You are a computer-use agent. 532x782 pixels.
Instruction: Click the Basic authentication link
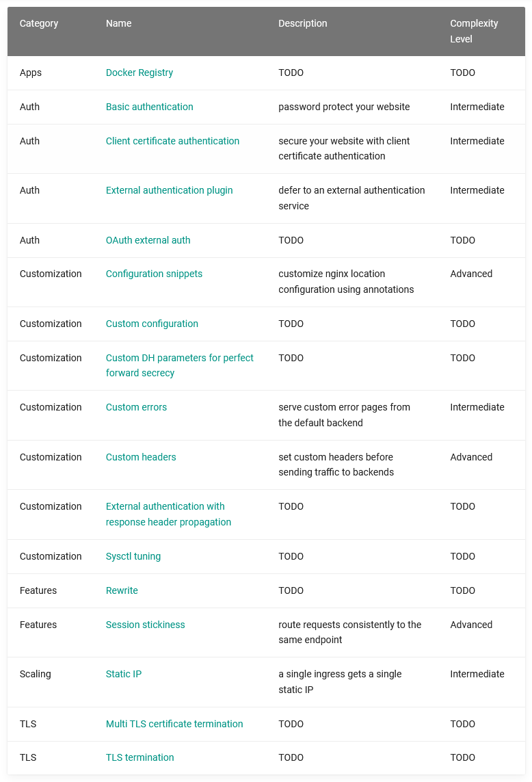149,107
